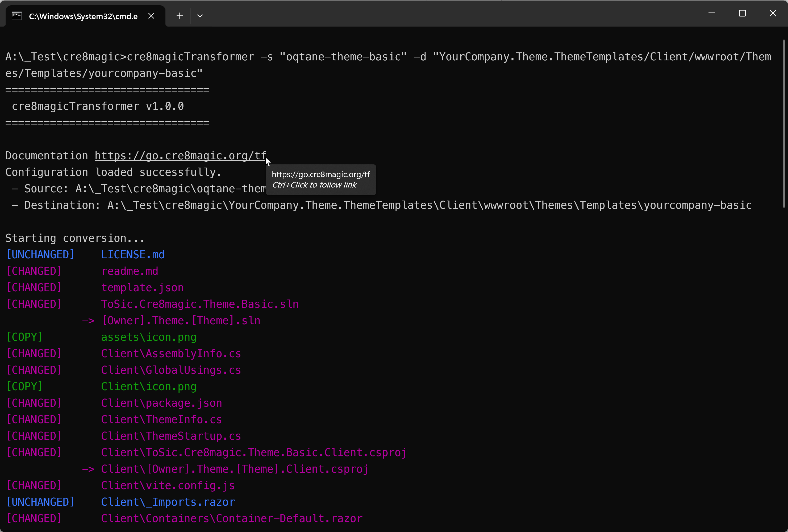Close the cmd.exe tab
This screenshot has height=532, width=788.
[x=151, y=16]
